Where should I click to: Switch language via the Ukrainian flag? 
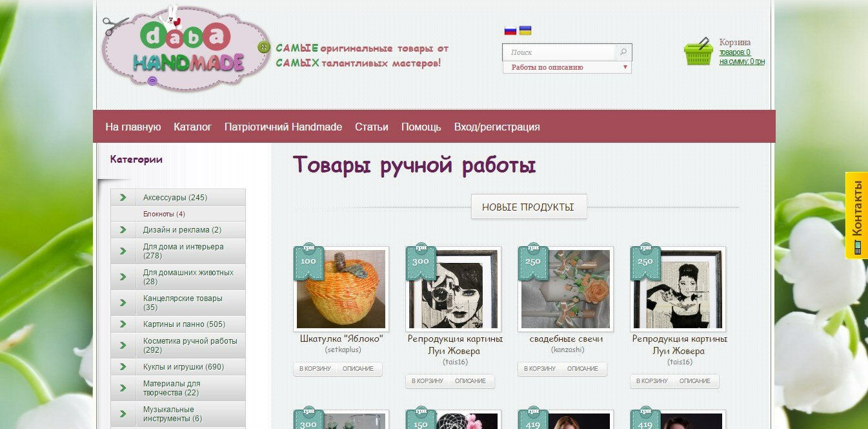[525, 30]
